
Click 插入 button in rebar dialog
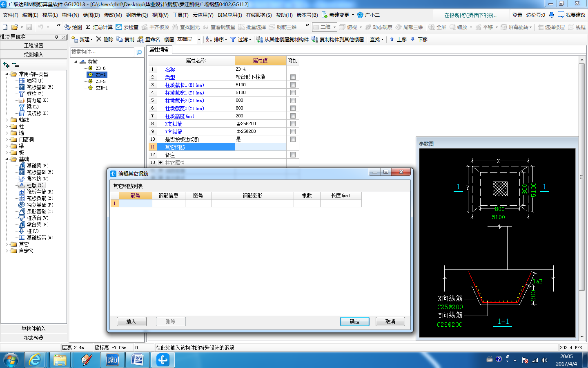tap(131, 321)
